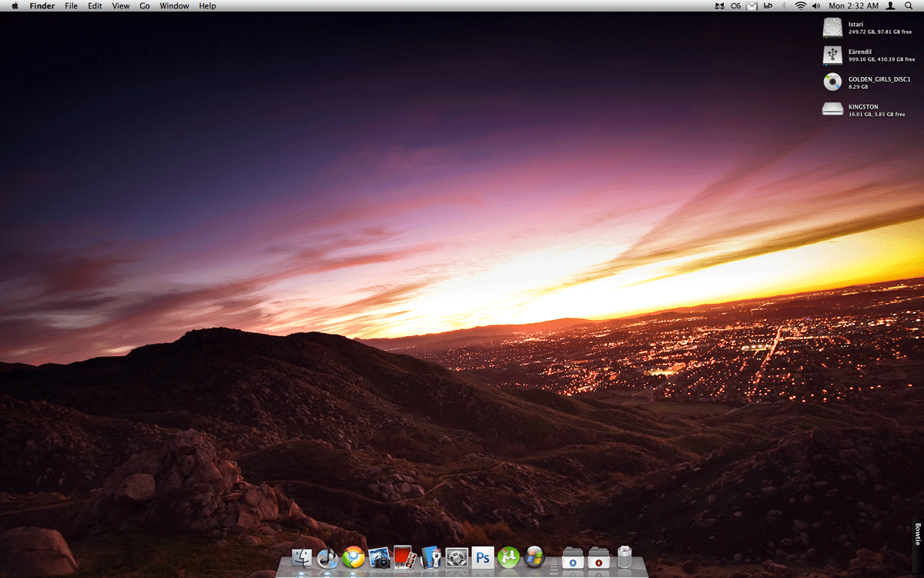Image resolution: width=924 pixels, height=578 pixels.
Task: Open the Go menu
Action: click(x=145, y=6)
